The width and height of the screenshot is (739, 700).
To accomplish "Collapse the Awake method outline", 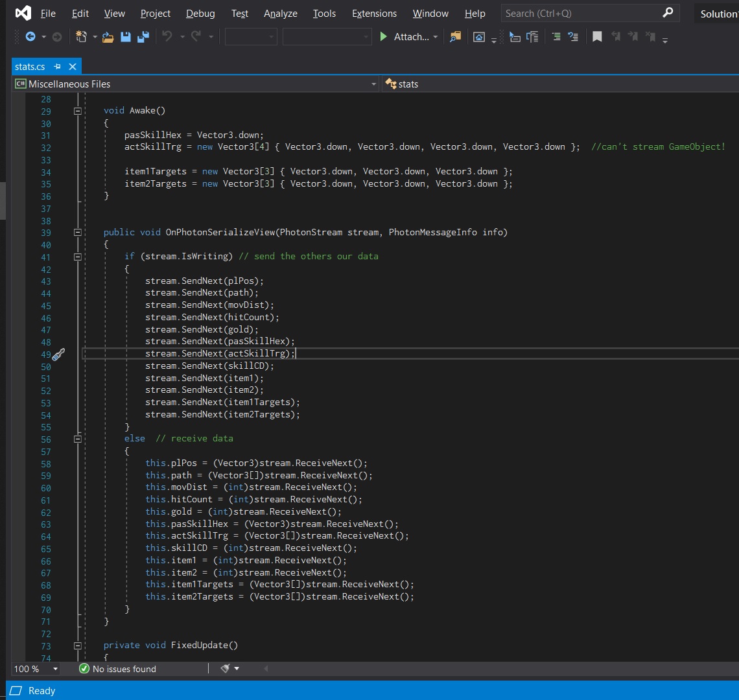I will (78, 111).
